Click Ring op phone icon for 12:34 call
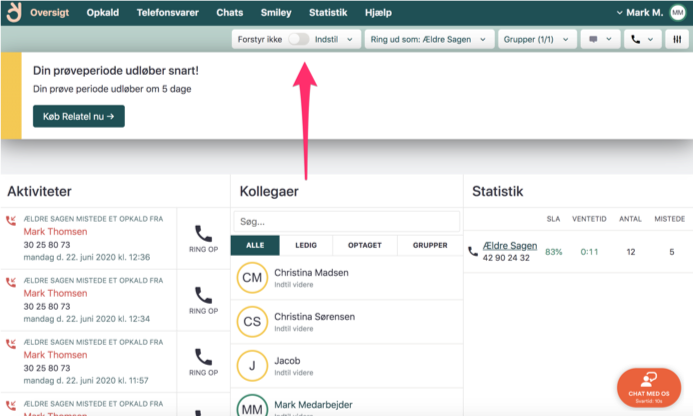This screenshot has height=416, width=693. [204, 296]
